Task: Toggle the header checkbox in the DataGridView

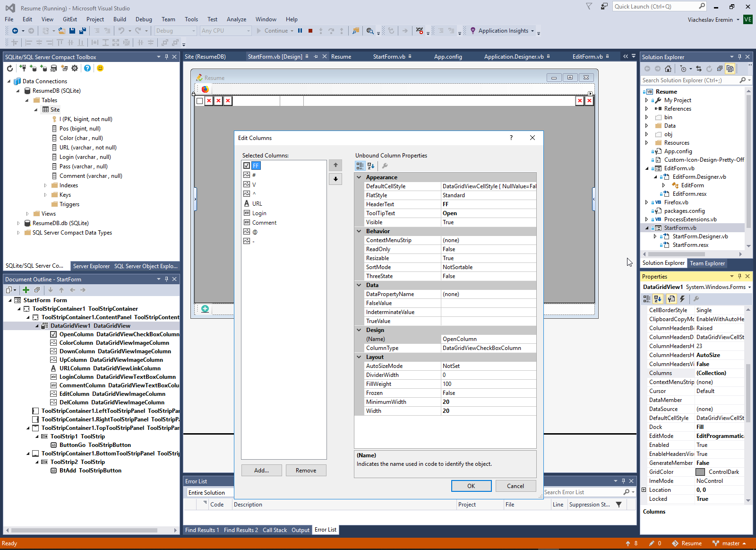Action: click(x=199, y=101)
